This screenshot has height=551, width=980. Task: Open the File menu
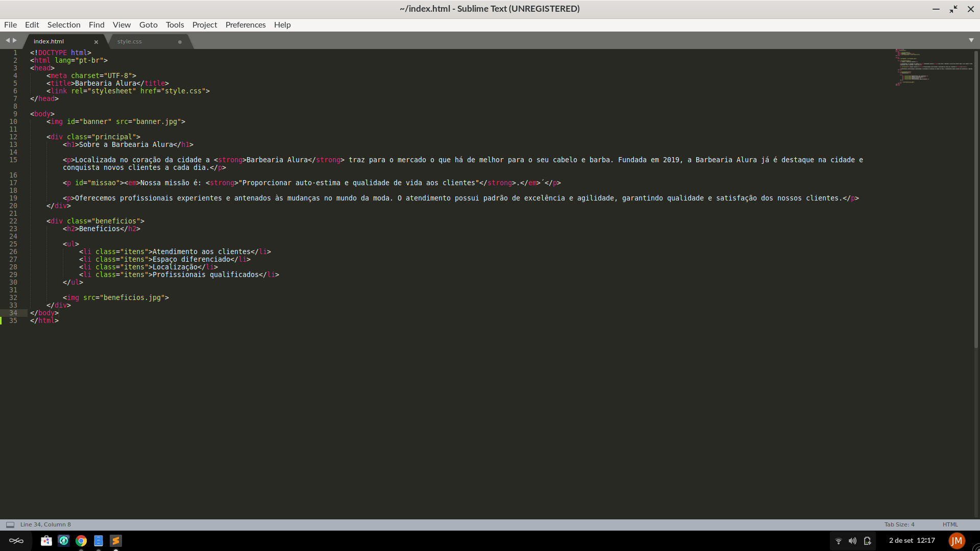[x=10, y=24]
